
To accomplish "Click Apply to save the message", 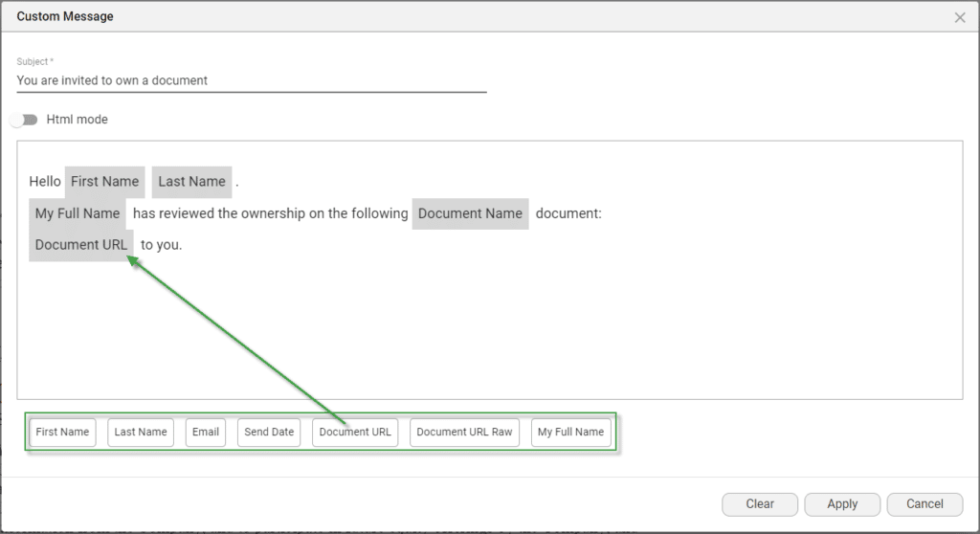I will point(842,503).
